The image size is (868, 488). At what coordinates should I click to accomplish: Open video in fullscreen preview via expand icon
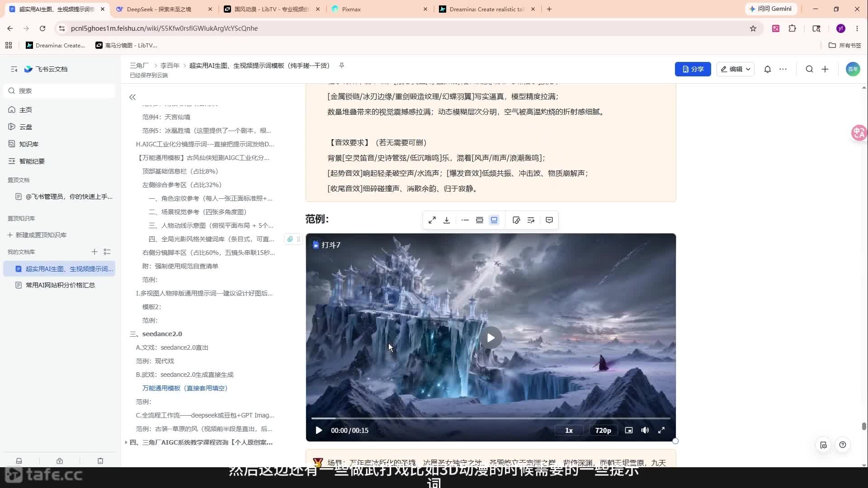[432, 220]
